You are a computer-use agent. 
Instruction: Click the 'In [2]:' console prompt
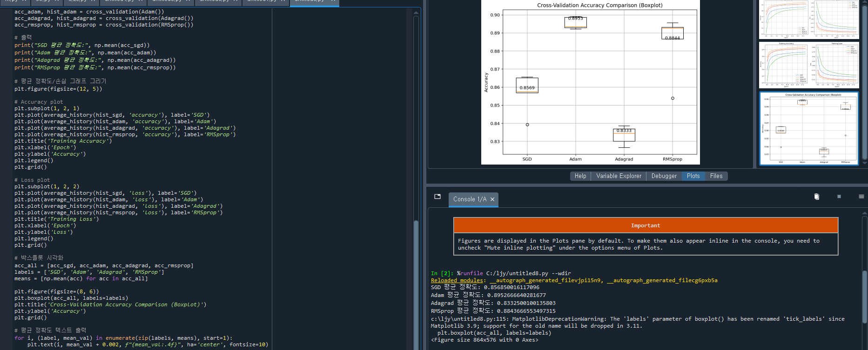(x=441, y=273)
